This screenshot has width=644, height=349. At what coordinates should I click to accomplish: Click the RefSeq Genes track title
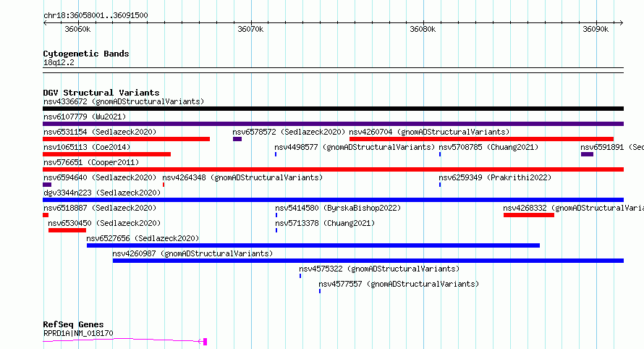pos(73,324)
